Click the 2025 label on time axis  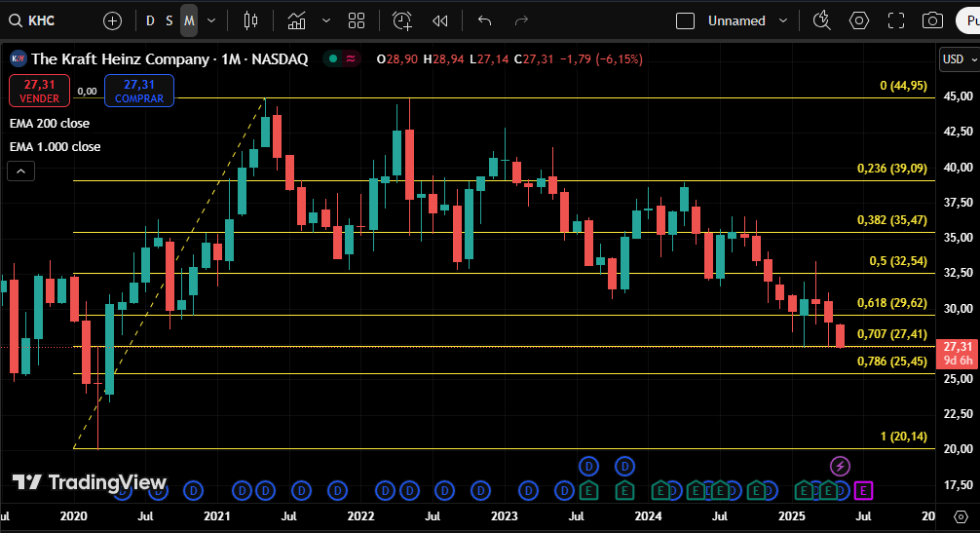(792, 516)
